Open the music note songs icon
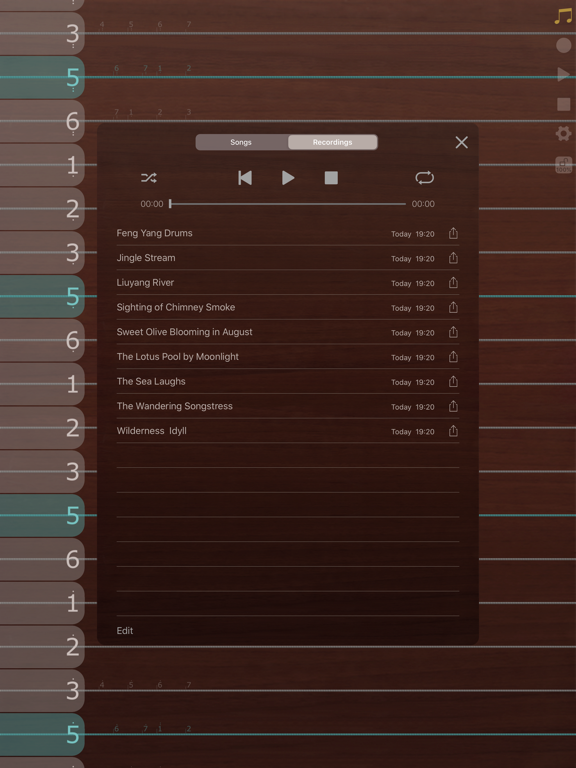Image resolution: width=576 pixels, height=768 pixels. (563, 16)
